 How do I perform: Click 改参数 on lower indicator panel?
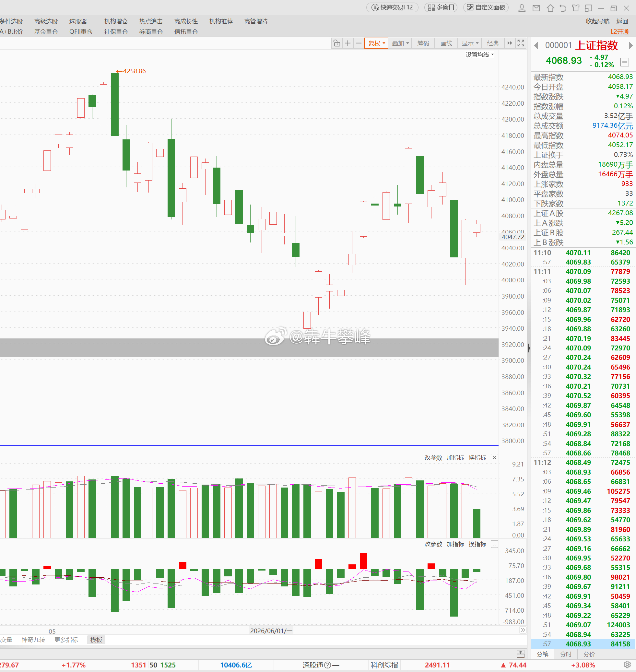pyautogui.click(x=433, y=544)
